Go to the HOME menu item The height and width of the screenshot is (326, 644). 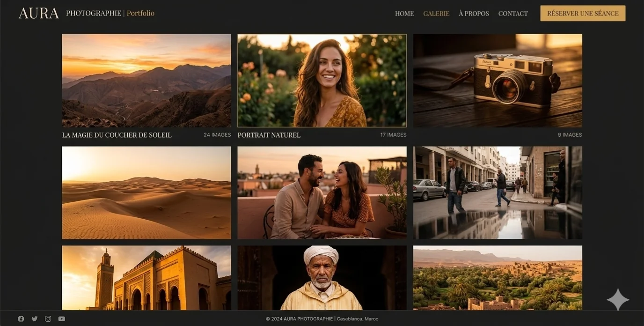coord(404,14)
